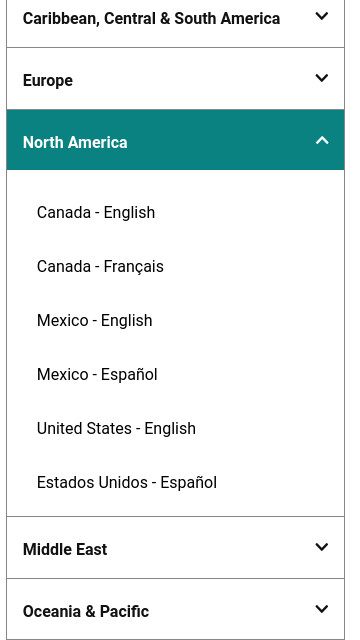Image resolution: width=360 pixels, height=640 pixels.
Task: Choose Mexico - Español
Action: tap(97, 375)
